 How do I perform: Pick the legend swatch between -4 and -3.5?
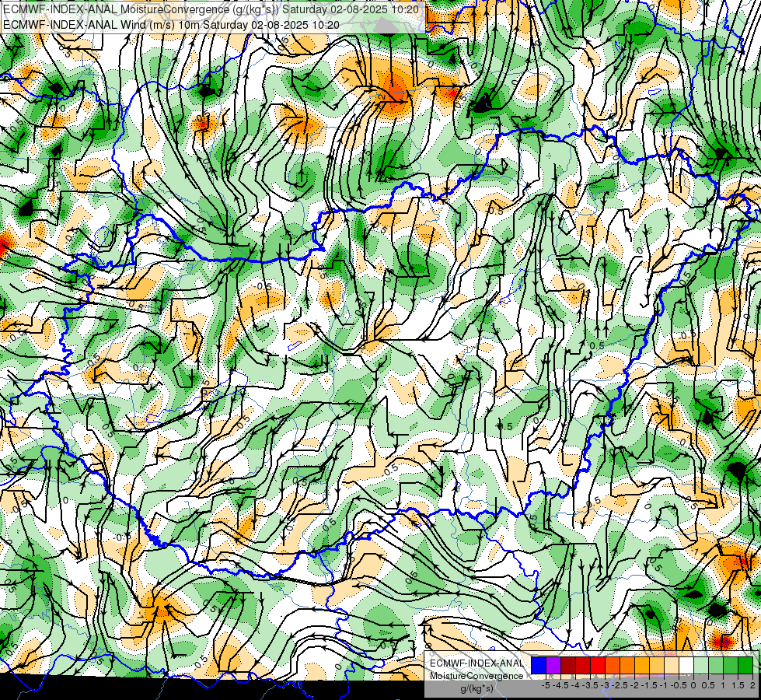point(583,665)
